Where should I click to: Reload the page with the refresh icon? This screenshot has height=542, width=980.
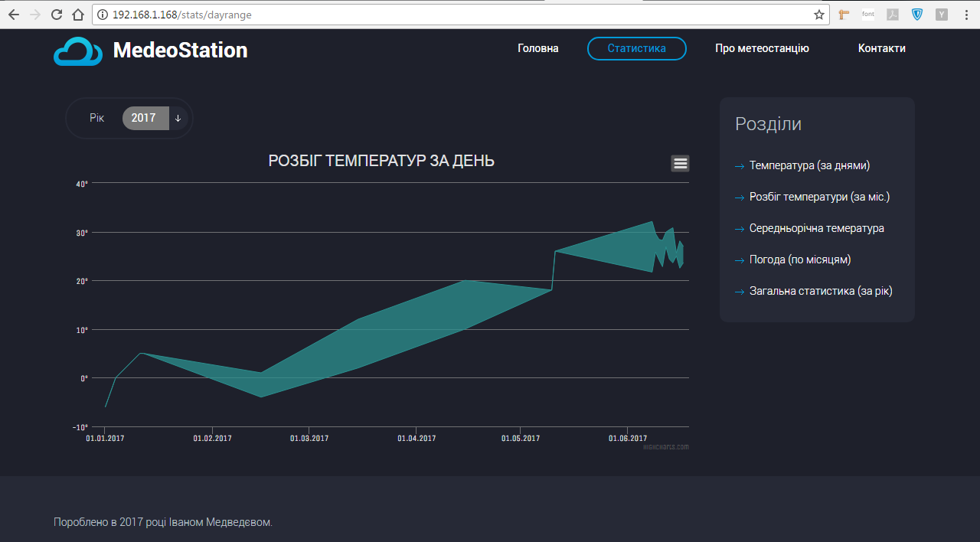(57, 15)
